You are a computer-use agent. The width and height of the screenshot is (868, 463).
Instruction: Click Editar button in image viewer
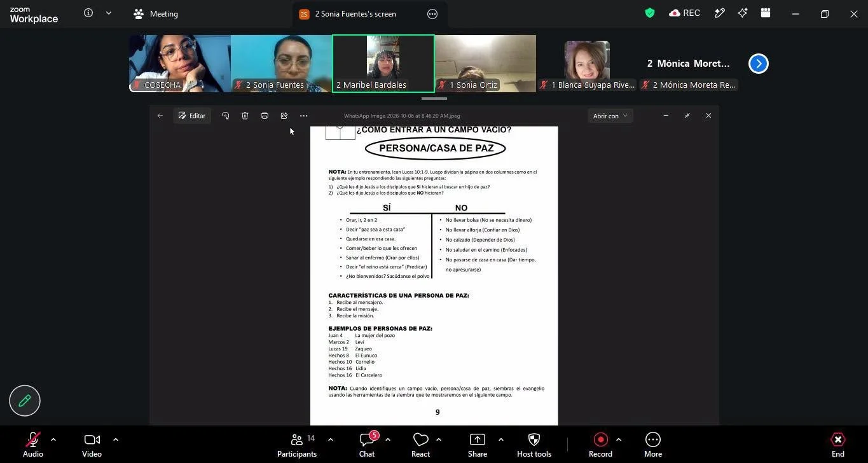tap(192, 116)
